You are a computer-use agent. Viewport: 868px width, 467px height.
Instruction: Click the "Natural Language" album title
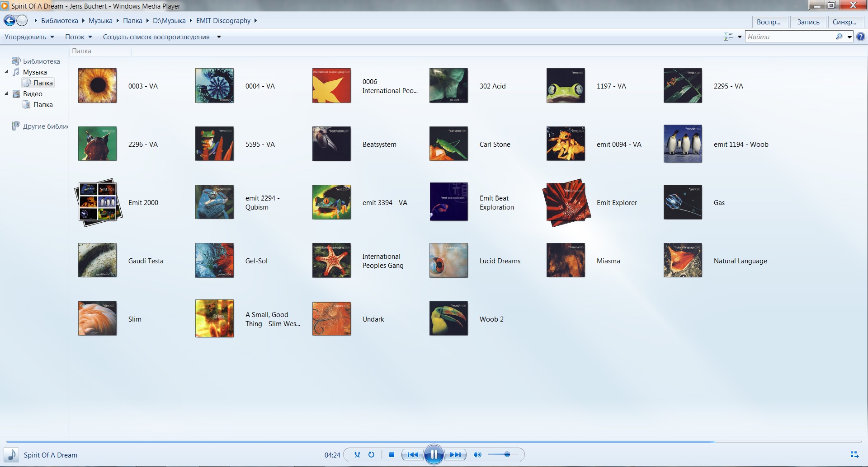740,261
